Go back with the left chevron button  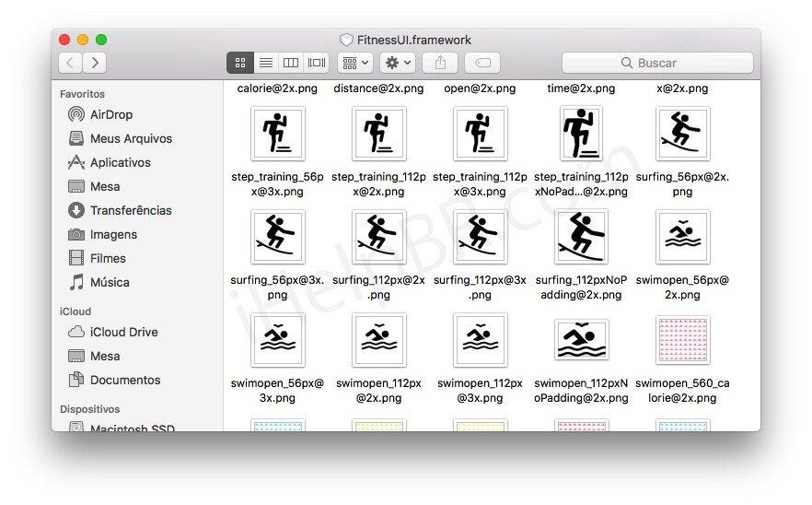click(x=70, y=63)
